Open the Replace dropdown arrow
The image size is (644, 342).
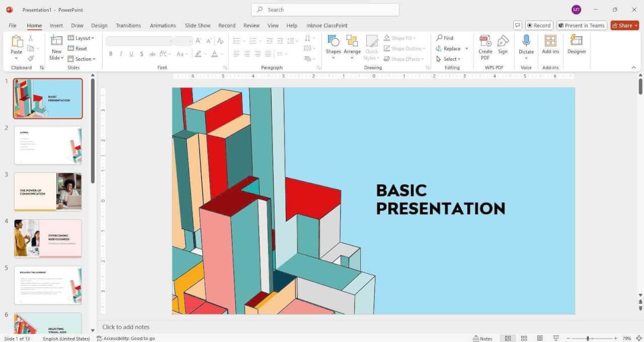[466, 49]
